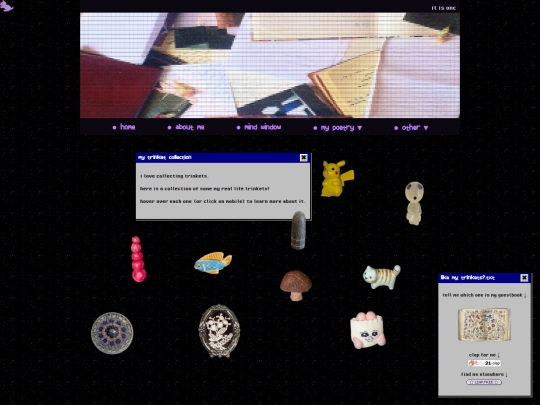This screenshot has width=540, height=405.
Task: Click the purple creature icon in corner
Action: (6, 6)
